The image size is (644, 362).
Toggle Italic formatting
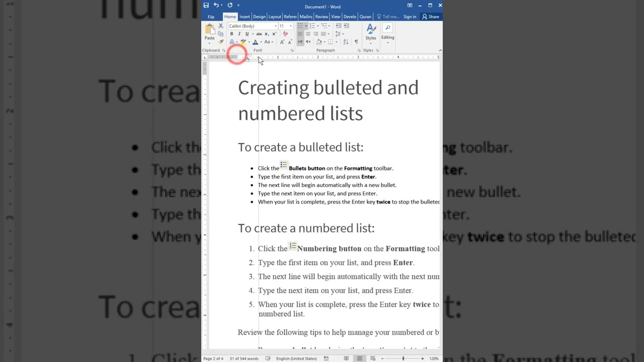(239, 34)
